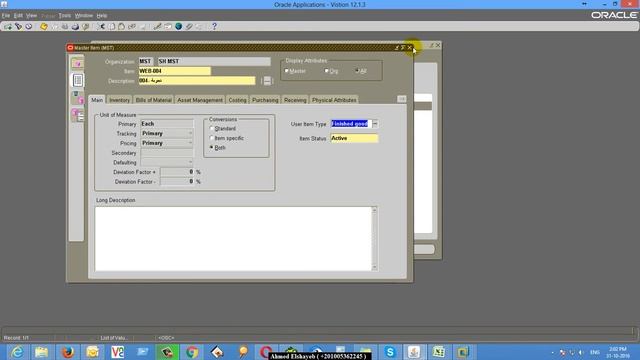Open Excel from the taskbar
The image size is (640, 360).
pyautogui.click(x=439, y=352)
